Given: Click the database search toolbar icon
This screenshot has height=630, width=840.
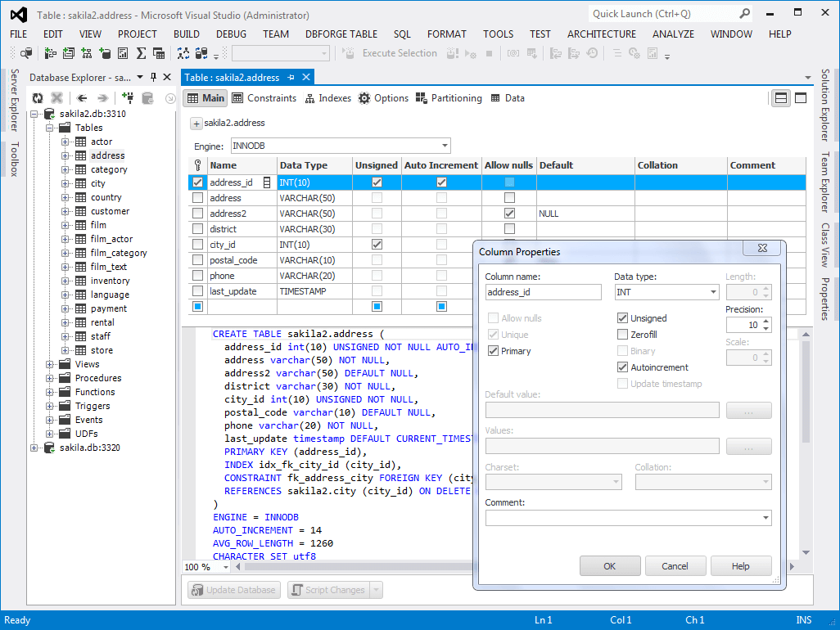Looking at the screenshot, I should pyautogui.click(x=25, y=53).
